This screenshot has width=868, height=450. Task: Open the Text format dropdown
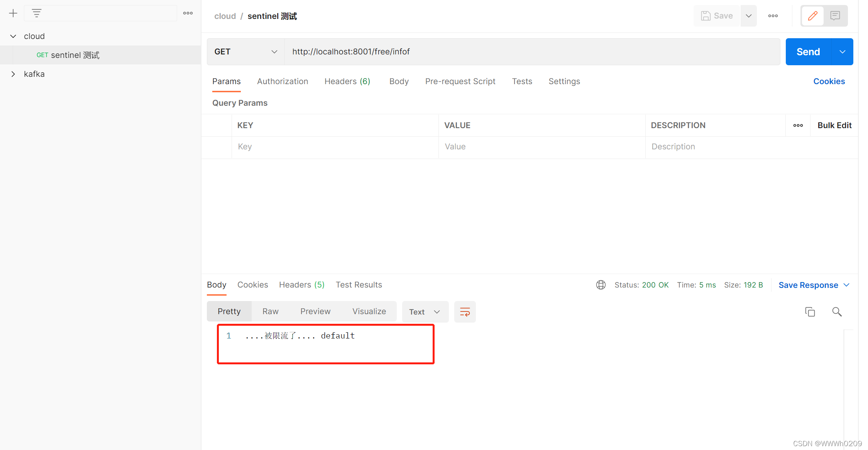(x=425, y=312)
